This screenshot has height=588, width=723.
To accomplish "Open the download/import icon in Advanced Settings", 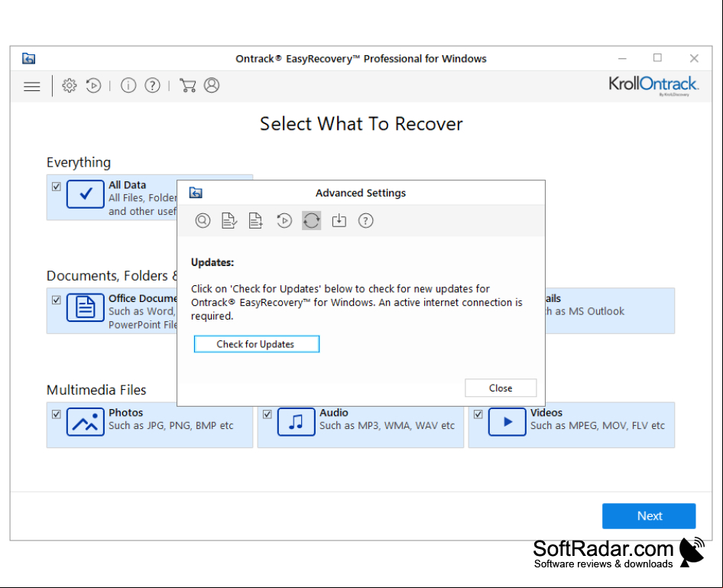I will tap(339, 221).
